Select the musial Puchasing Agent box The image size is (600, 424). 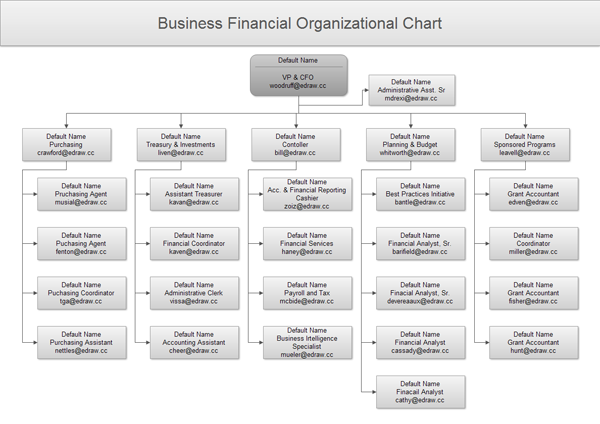point(80,193)
